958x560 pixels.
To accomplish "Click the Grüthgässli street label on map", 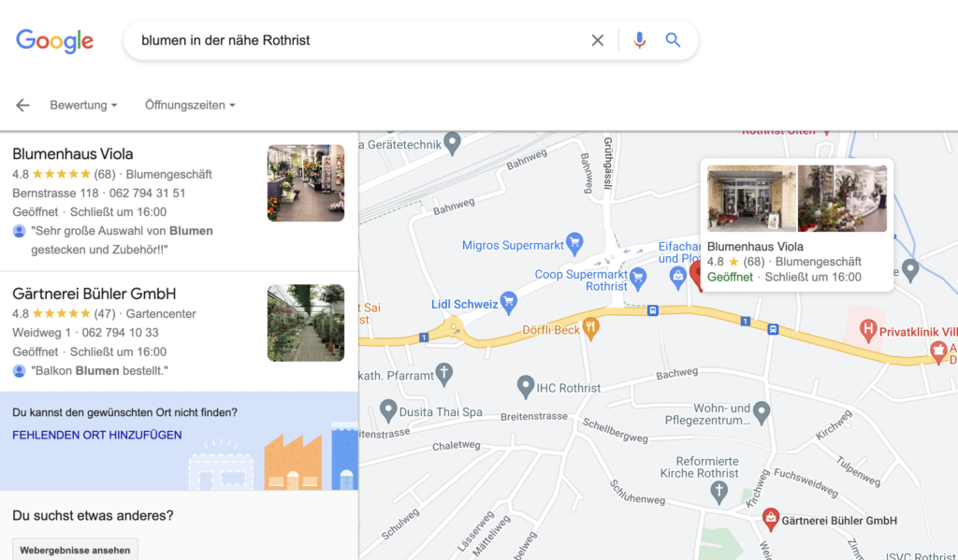I will 608,164.
